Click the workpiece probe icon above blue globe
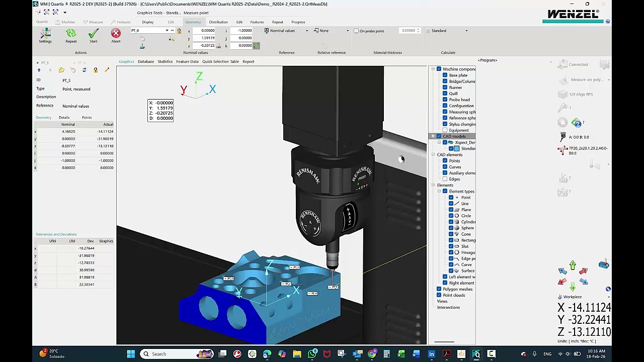Image resolution: width=644 pixels, height=362 pixels. point(603,265)
